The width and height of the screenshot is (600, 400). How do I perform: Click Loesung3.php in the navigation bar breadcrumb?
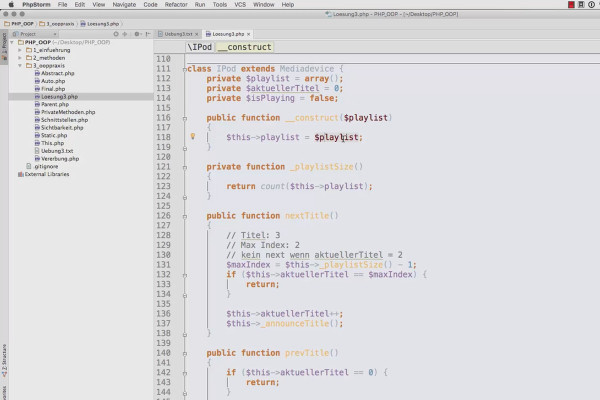pos(99,24)
